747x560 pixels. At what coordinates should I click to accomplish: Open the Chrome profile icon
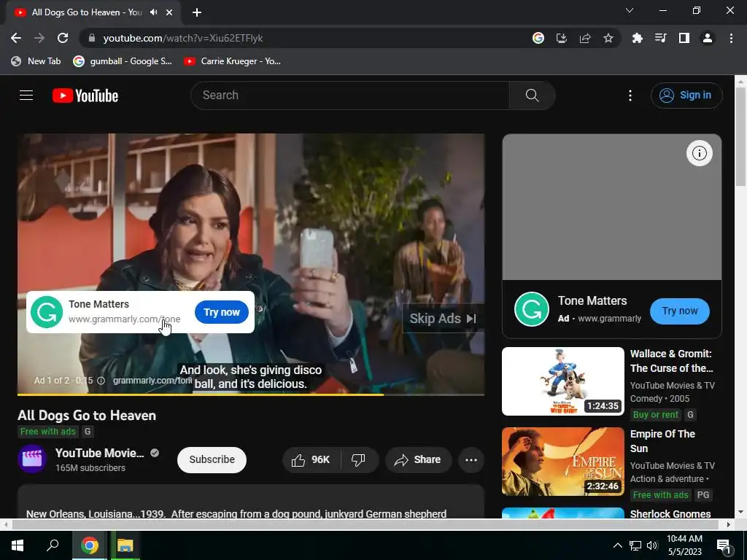point(708,38)
